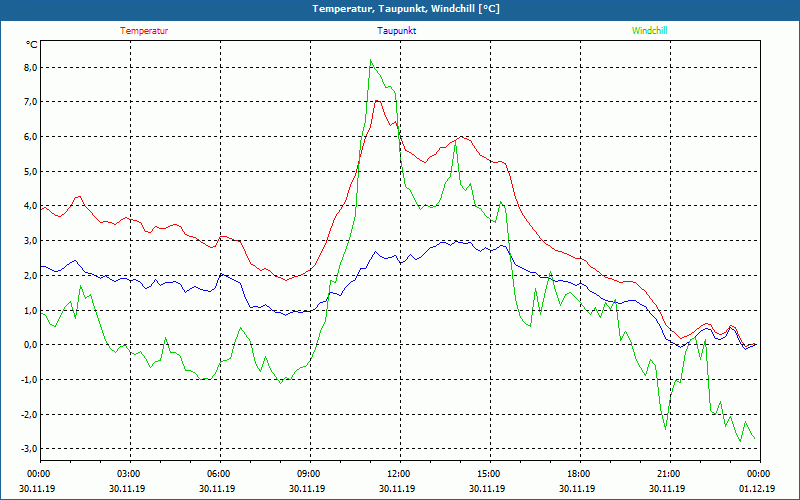Screen dimensions: 800x500
Task: Click the green Windchill legend label
Action: click(649, 30)
